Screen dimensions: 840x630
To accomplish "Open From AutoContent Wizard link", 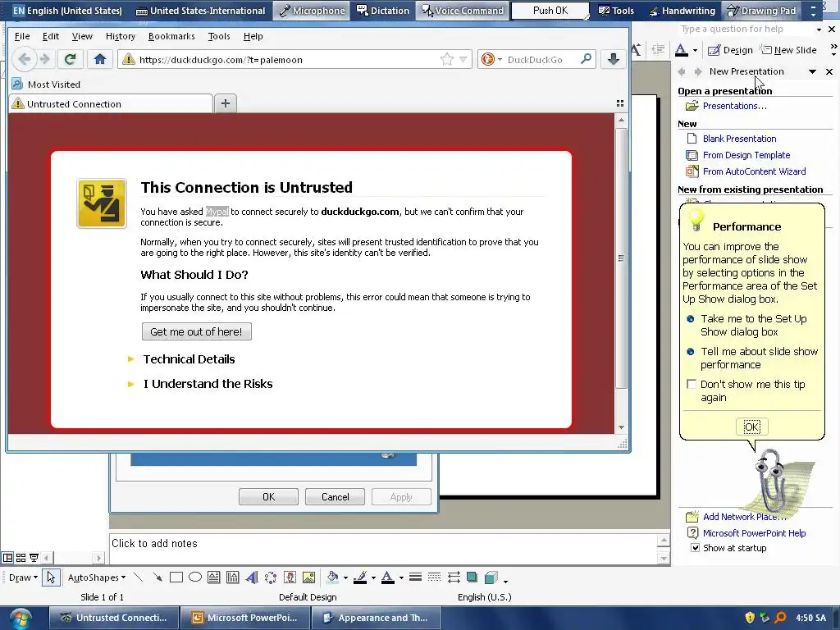I will point(754,171).
